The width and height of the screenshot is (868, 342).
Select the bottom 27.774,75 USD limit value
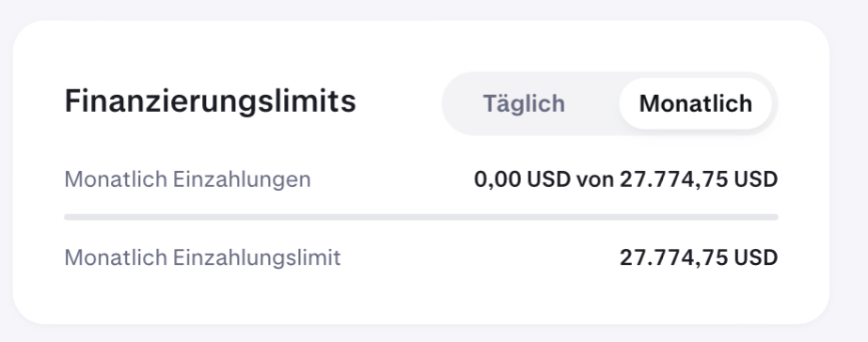point(699,257)
